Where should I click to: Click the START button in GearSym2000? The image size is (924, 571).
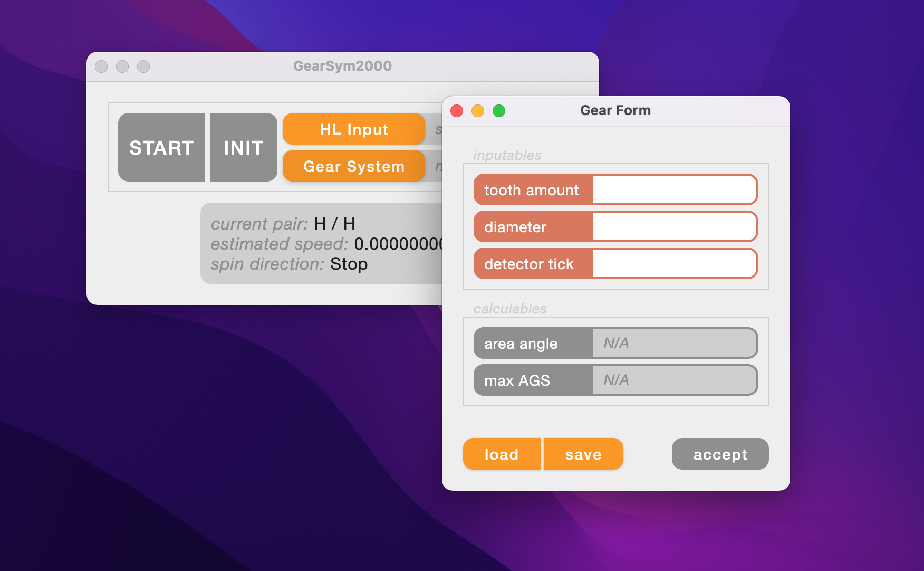[161, 147]
